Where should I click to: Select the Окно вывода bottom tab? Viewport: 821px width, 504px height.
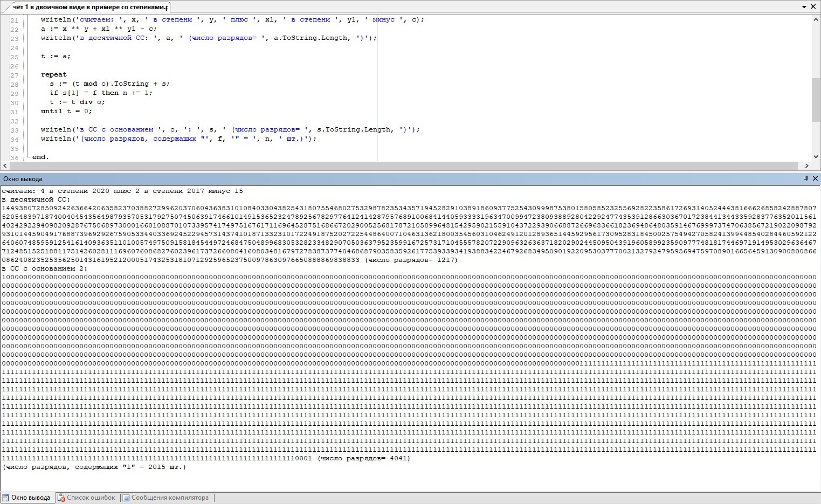point(31,498)
